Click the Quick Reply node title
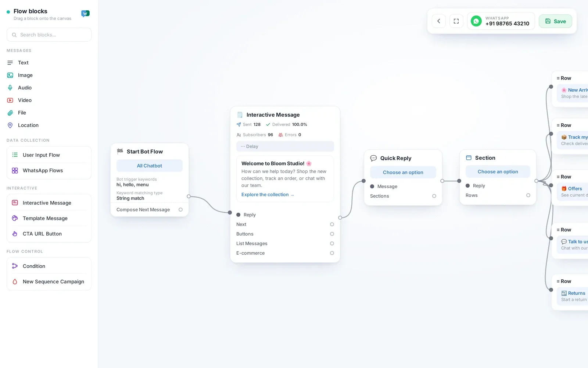588x368 pixels. tap(396, 158)
